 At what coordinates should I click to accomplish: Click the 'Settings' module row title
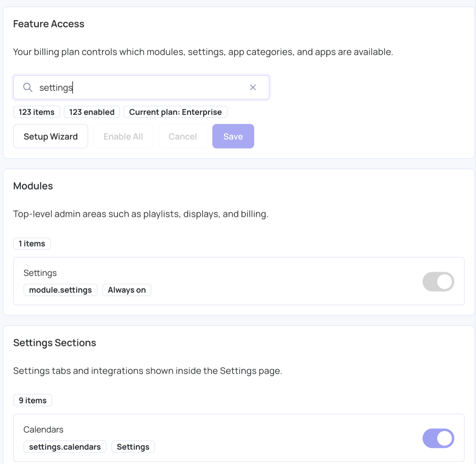(x=40, y=273)
